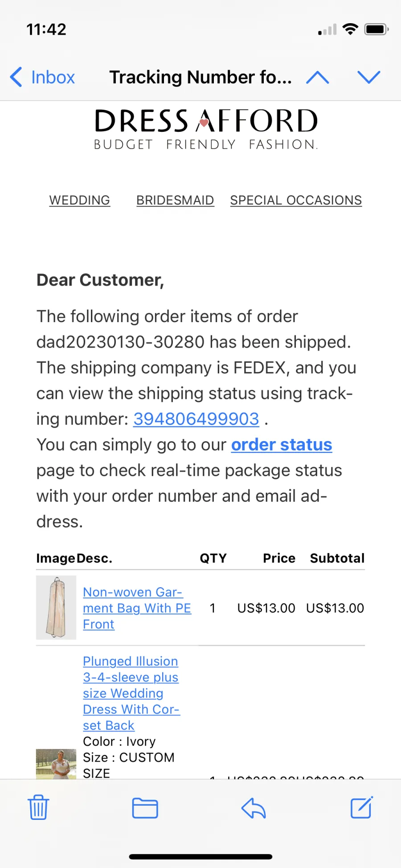Open the SPECIAL OCCASIONS category link
401x868 pixels.
coord(296,201)
